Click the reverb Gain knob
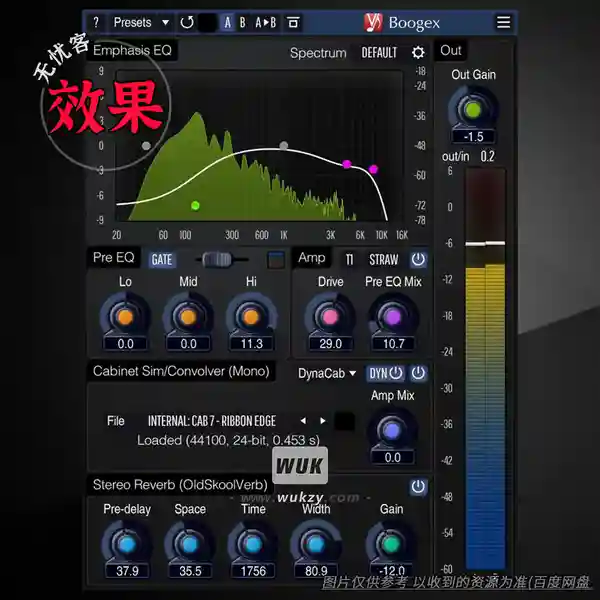Viewport: 600px width, 600px height. point(391,544)
